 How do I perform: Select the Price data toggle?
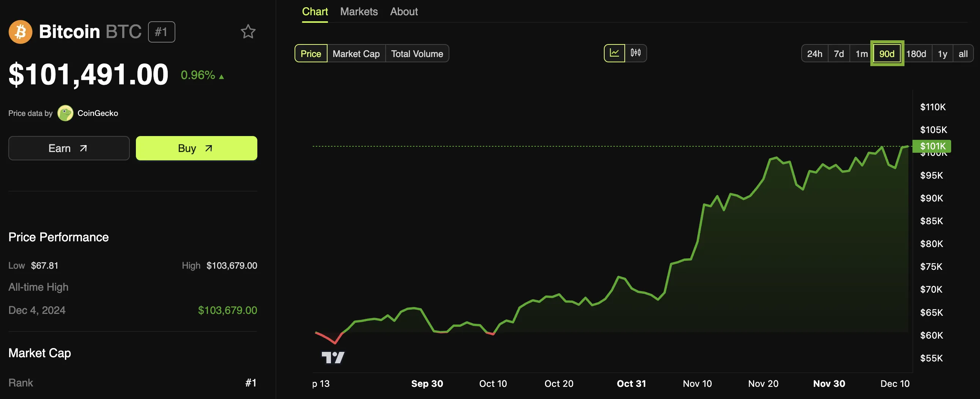[x=311, y=53]
